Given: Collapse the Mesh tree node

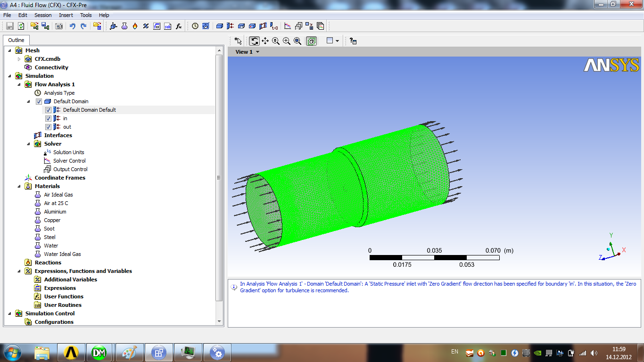Looking at the screenshot, I should pos(10,50).
